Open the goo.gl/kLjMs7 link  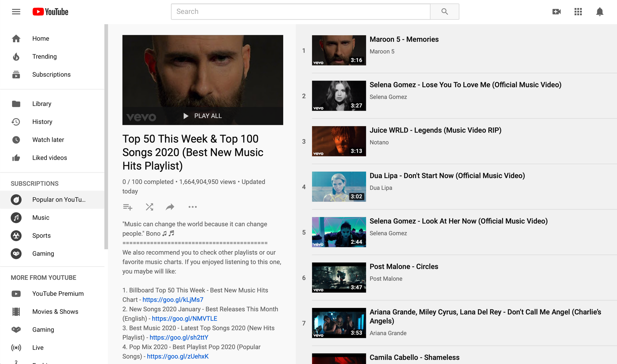point(173,300)
